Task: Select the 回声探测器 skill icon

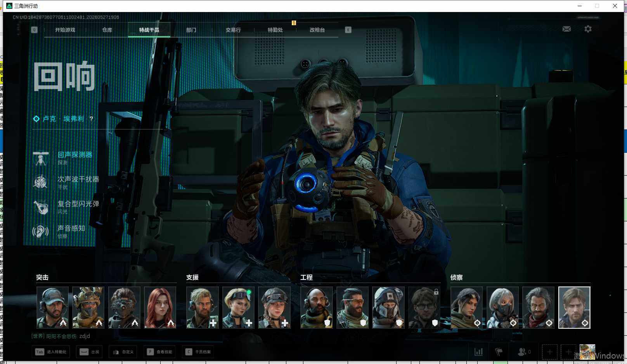Action: click(x=40, y=158)
